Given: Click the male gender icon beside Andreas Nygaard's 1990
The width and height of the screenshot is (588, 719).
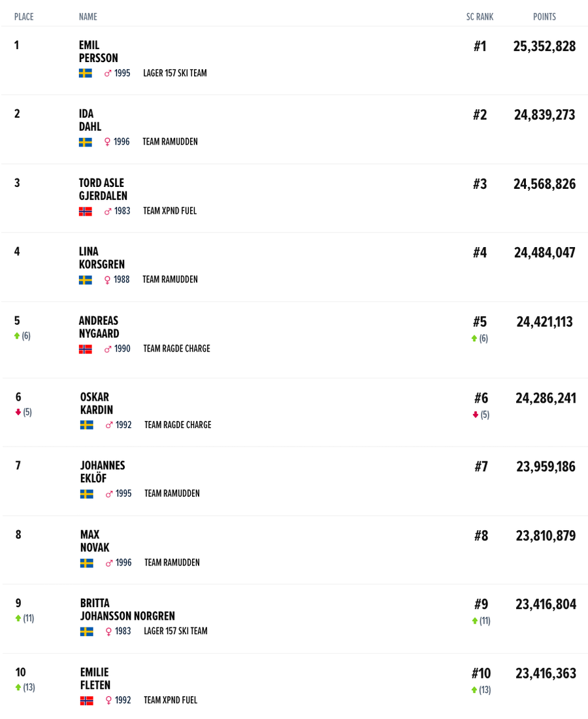Looking at the screenshot, I should [108, 349].
